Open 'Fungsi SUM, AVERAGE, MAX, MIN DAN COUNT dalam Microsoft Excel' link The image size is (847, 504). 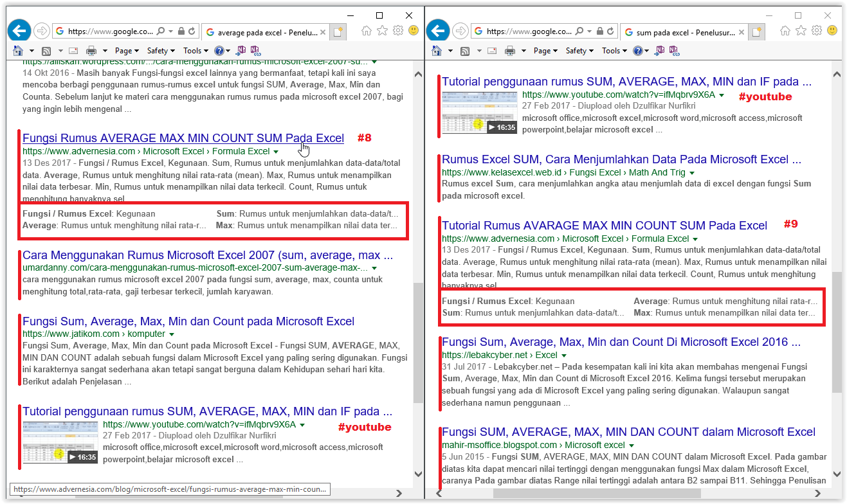pyautogui.click(x=628, y=432)
